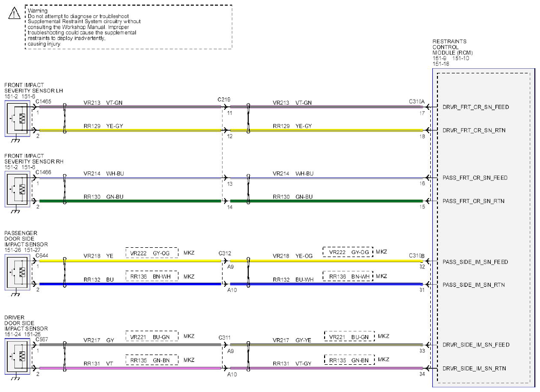Select the Front Impact Severity Sensor RH symbol

coord(17,189)
